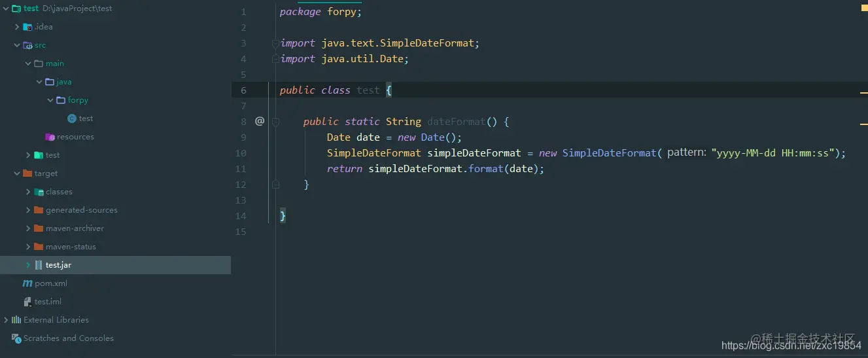Click the test.iml module file icon
The width and height of the screenshot is (868, 358).
(x=27, y=302)
